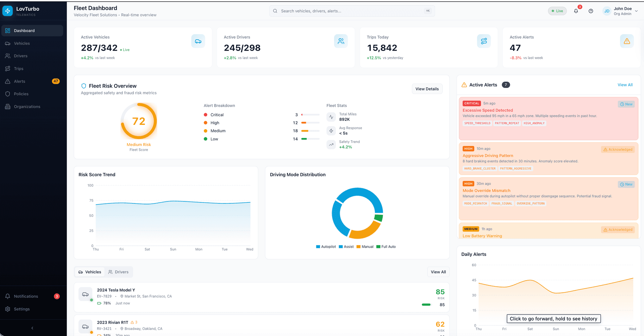
Task: Click the Active Alerts warning triangle icon
Action: point(627,41)
